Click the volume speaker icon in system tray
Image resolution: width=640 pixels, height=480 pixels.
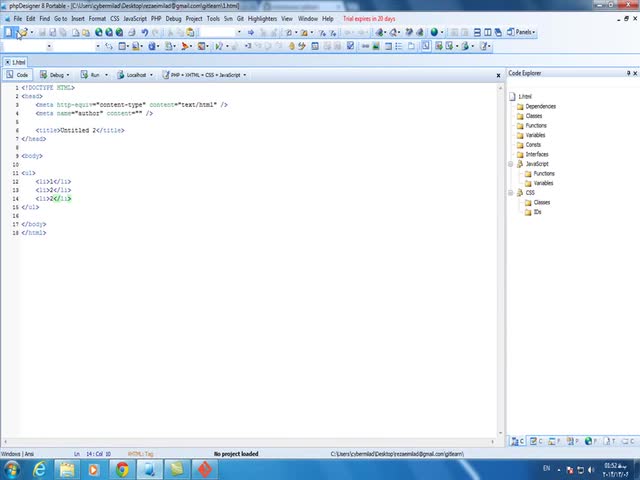coord(591,470)
